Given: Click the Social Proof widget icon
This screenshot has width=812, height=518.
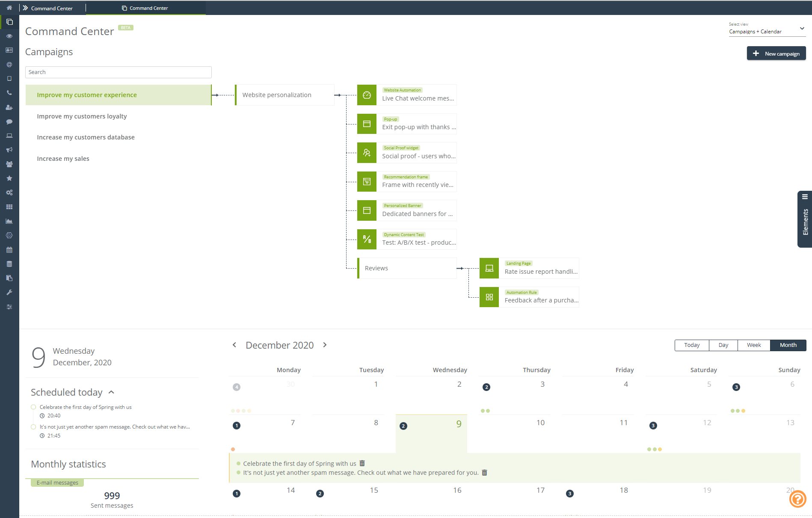Looking at the screenshot, I should (x=367, y=153).
